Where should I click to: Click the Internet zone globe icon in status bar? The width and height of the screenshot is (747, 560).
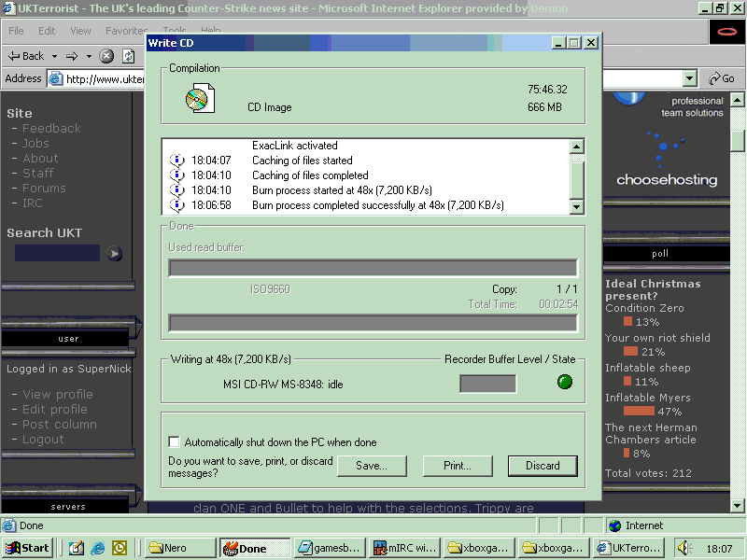pos(615,525)
